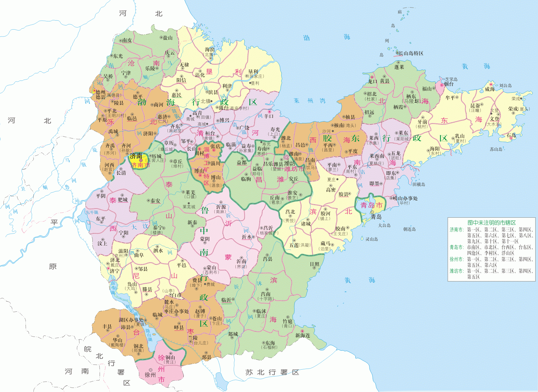
Task: Select the 临朐 county label
Action: (246, 179)
